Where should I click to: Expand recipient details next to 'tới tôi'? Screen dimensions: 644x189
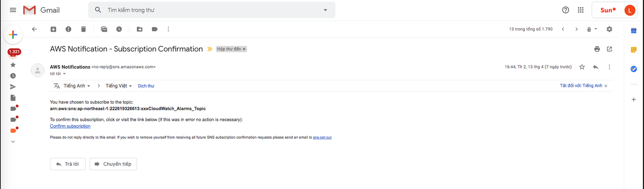(64, 74)
